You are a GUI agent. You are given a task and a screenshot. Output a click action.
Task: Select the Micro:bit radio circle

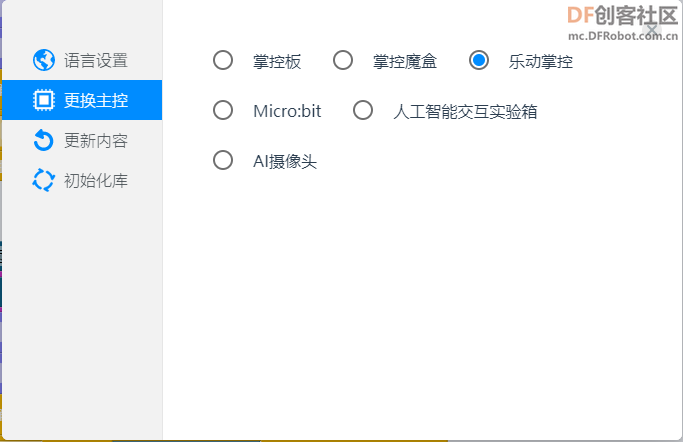(223, 110)
